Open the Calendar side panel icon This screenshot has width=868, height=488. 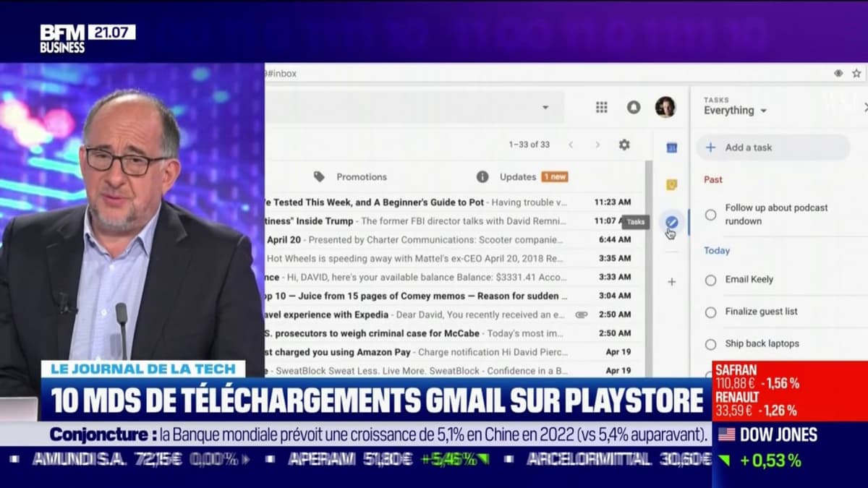tap(671, 147)
